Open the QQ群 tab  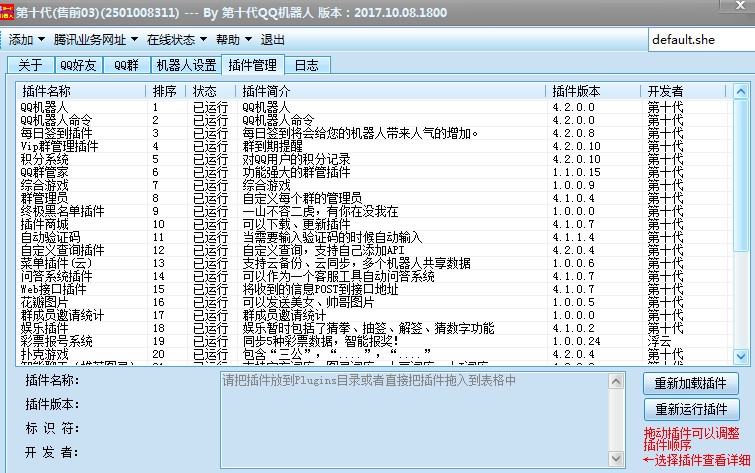coord(126,66)
